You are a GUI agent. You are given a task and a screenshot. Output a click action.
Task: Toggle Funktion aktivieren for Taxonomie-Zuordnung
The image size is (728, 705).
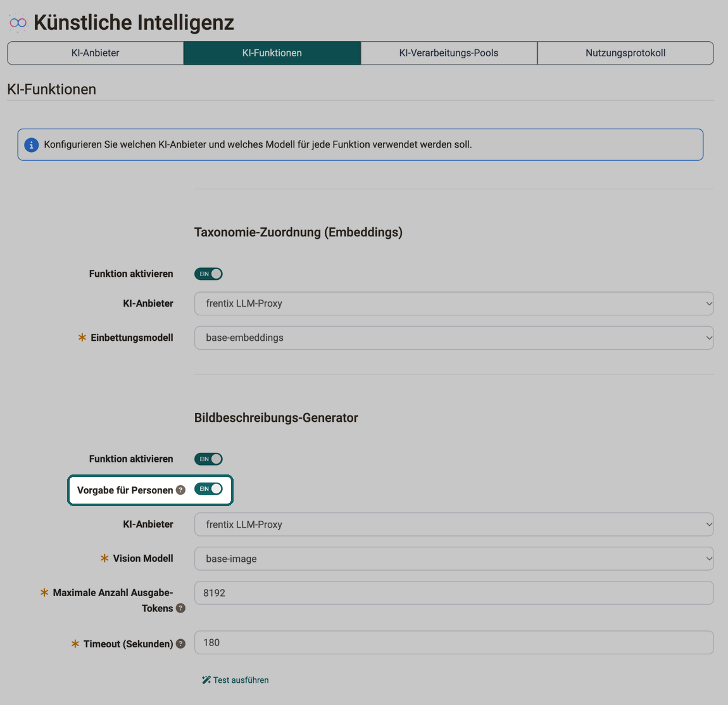tap(208, 274)
